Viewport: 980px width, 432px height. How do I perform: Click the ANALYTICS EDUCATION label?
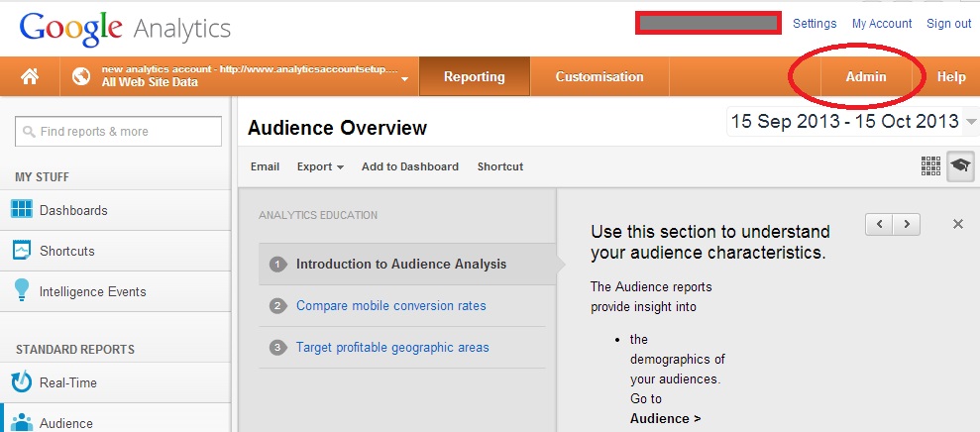tap(318, 215)
